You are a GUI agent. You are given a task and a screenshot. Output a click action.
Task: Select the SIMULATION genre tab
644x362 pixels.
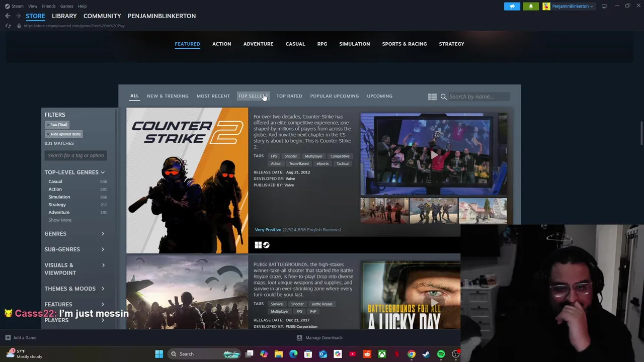tap(354, 44)
